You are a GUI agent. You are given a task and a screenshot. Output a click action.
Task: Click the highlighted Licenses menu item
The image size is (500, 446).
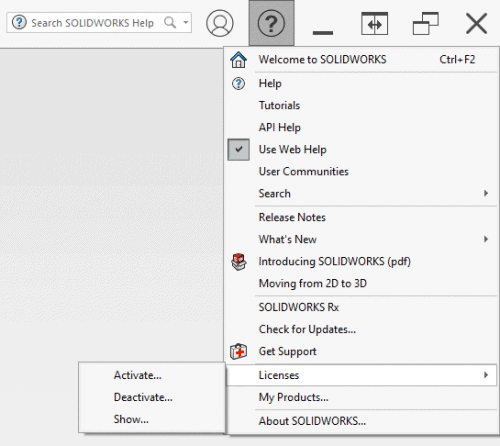coord(362,375)
